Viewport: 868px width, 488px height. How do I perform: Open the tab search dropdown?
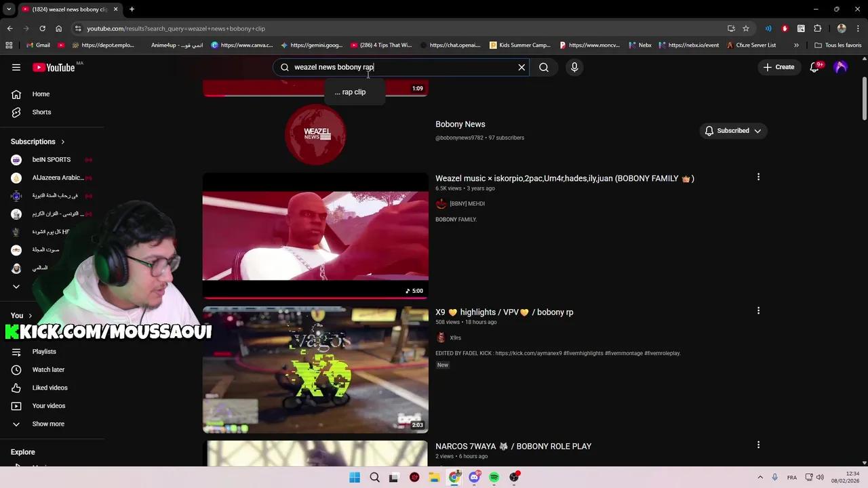tap(9, 9)
